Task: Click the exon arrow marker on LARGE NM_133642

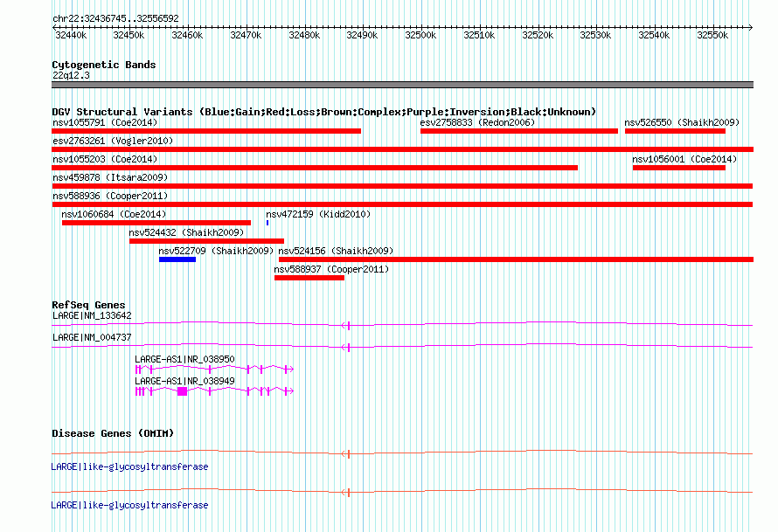Action: point(346,326)
